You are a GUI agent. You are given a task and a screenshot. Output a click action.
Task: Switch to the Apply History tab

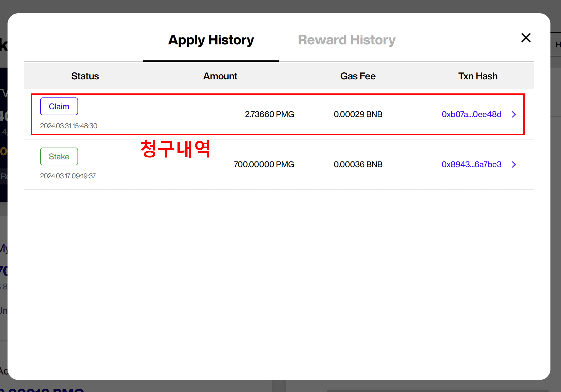coord(211,40)
